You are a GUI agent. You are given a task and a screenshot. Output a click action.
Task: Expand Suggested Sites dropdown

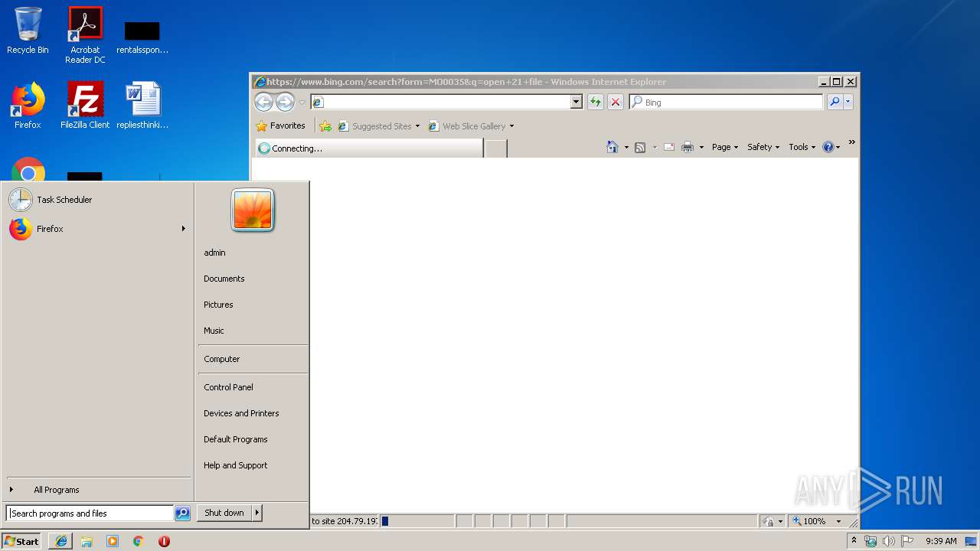[417, 126]
